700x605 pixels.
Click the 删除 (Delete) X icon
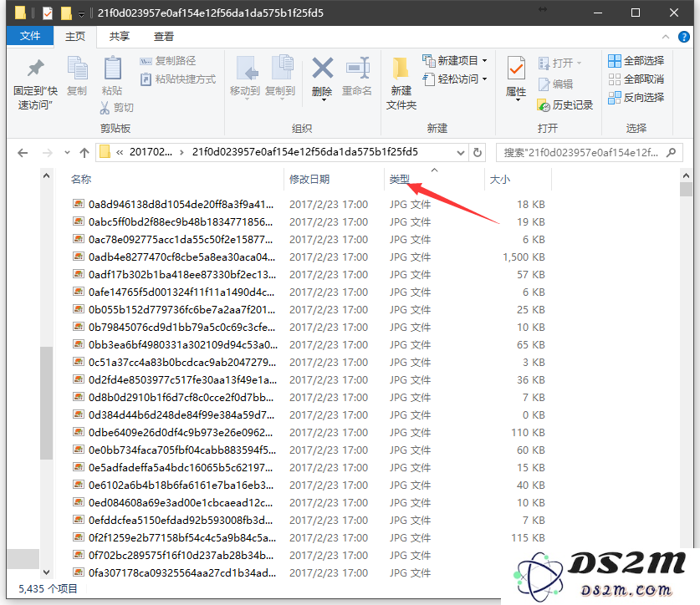point(322,69)
